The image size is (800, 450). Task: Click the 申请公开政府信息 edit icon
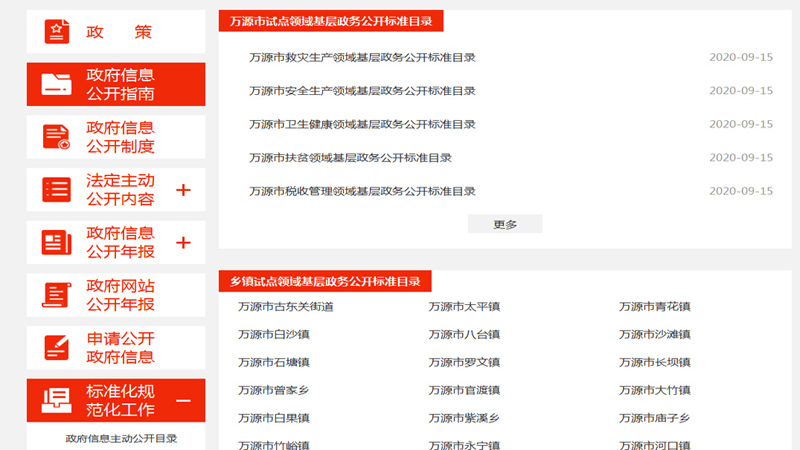point(57,347)
